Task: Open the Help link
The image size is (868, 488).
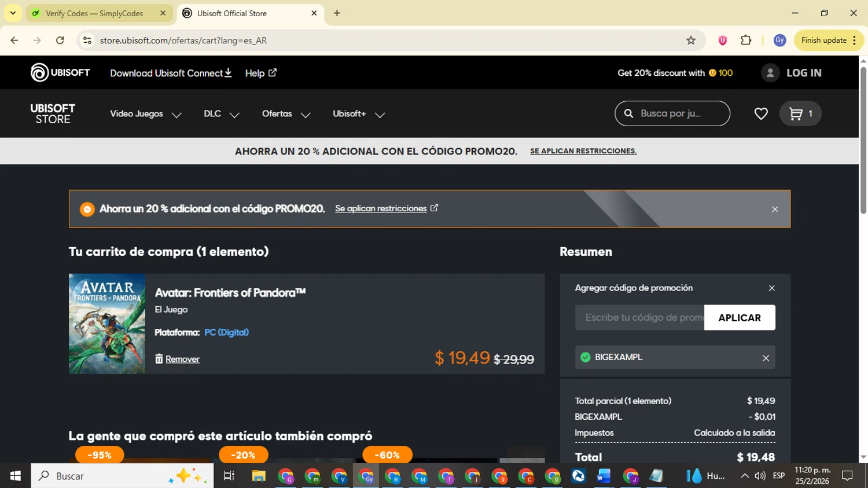Action: point(261,73)
